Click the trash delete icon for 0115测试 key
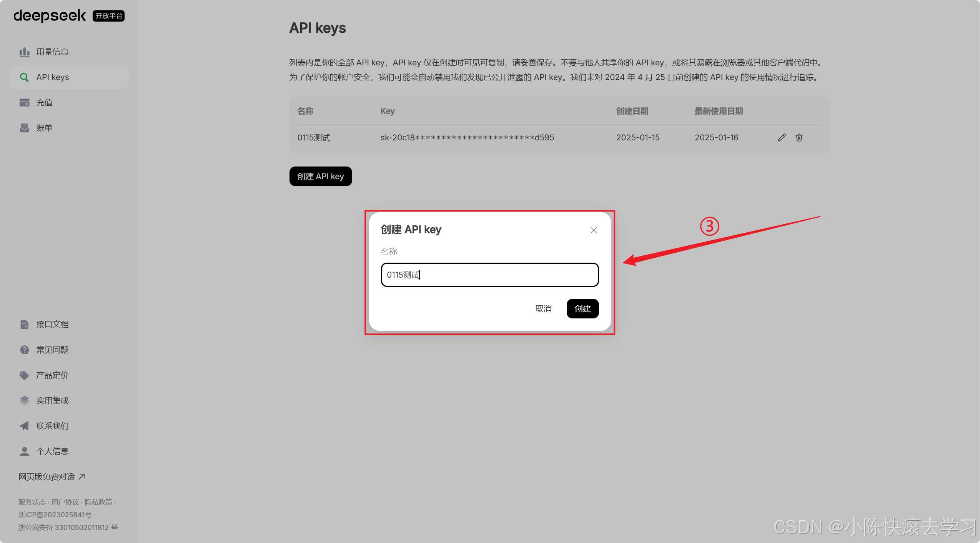980x543 pixels. point(799,138)
